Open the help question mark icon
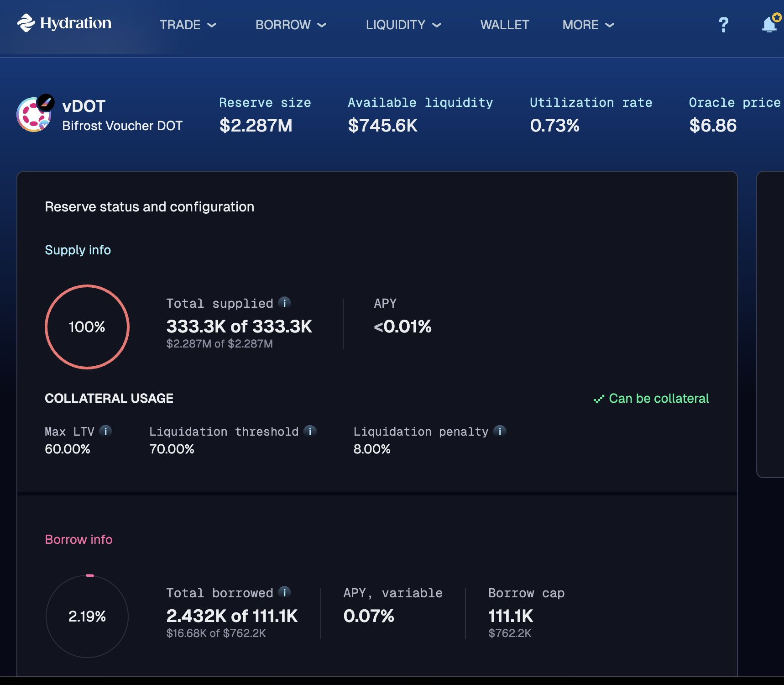784x685 pixels. pyautogui.click(x=723, y=25)
